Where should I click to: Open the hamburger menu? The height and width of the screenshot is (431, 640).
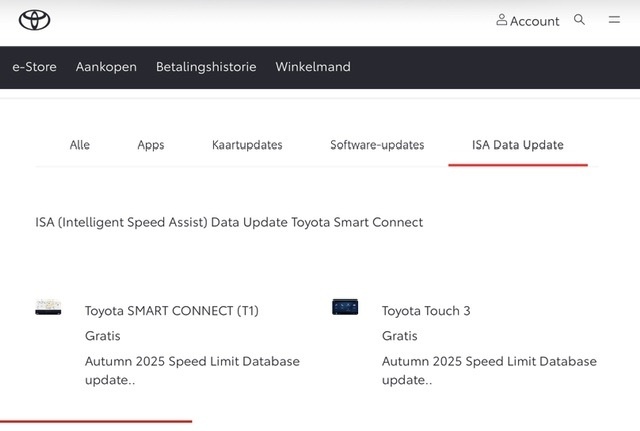point(614,19)
